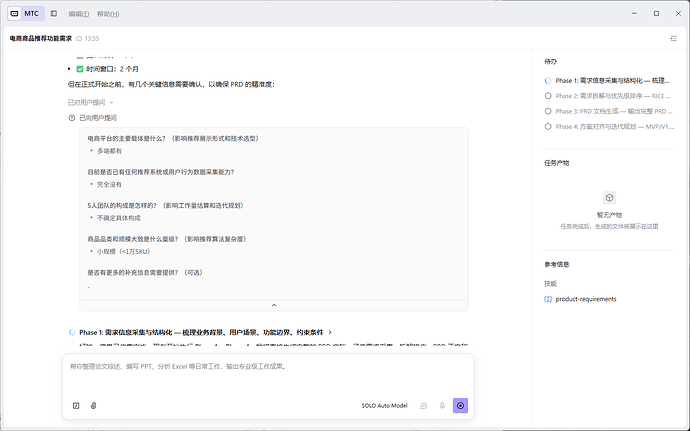
Task: Click the purple stop generation button
Action: point(460,406)
